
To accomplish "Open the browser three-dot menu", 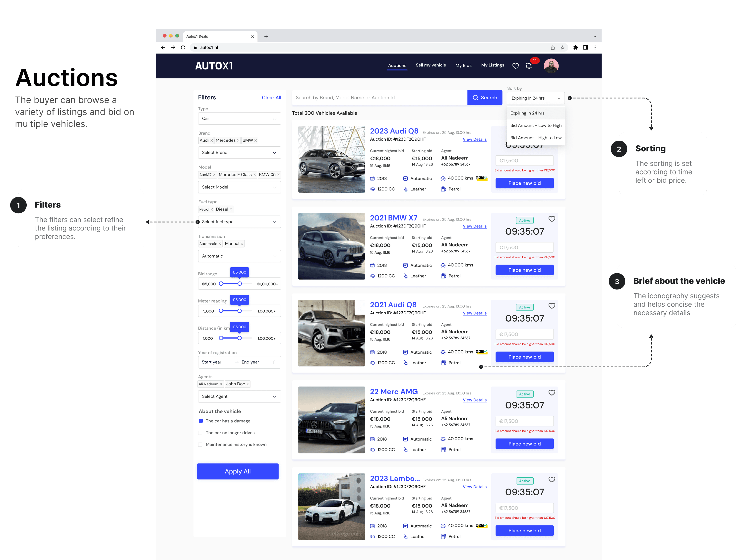I will [595, 48].
